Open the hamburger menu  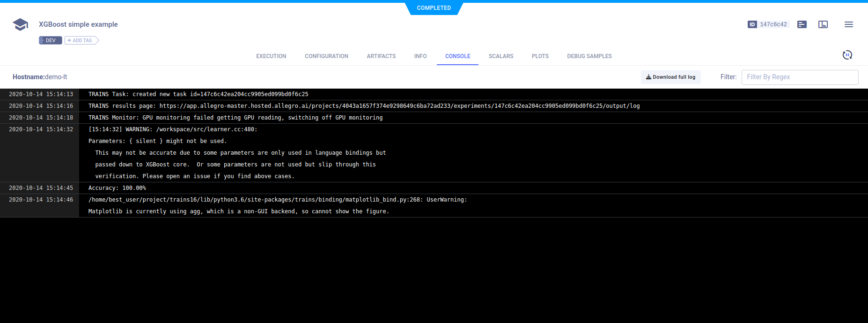coord(849,24)
